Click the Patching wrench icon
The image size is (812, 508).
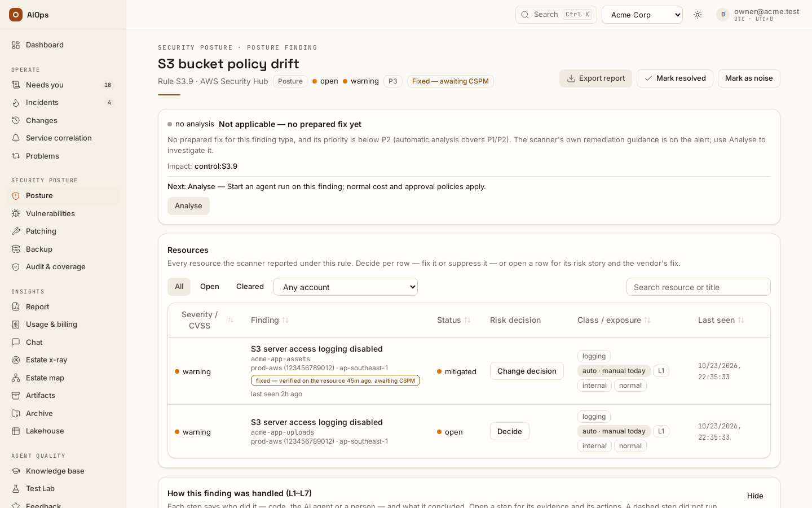[16, 231]
